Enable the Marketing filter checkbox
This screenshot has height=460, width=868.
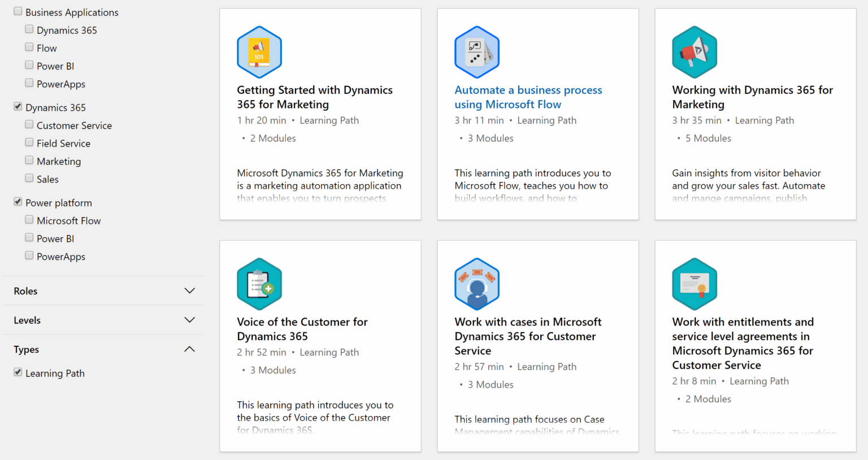pyautogui.click(x=29, y=160)
